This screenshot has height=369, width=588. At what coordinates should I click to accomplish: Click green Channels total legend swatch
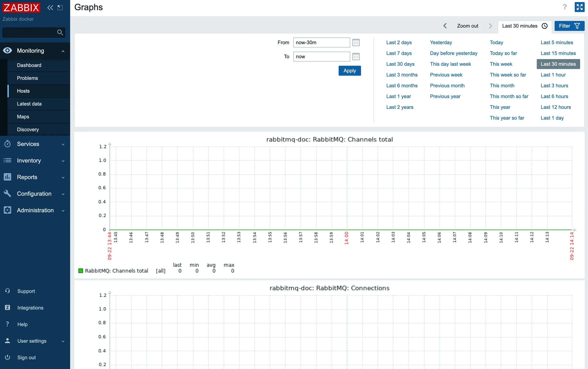(x=81, y=271)
